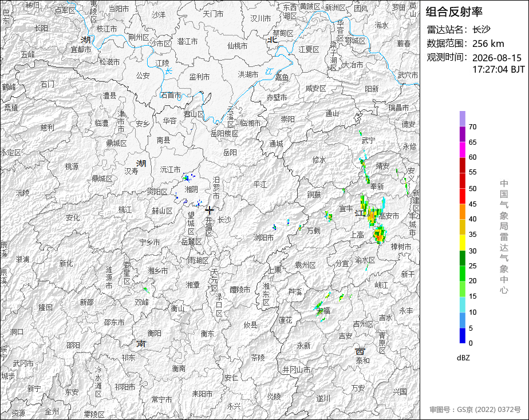Click the radar station name 长沙 in the panel
529x420 pixels.
pyautogui.click(x=481, y=30)
